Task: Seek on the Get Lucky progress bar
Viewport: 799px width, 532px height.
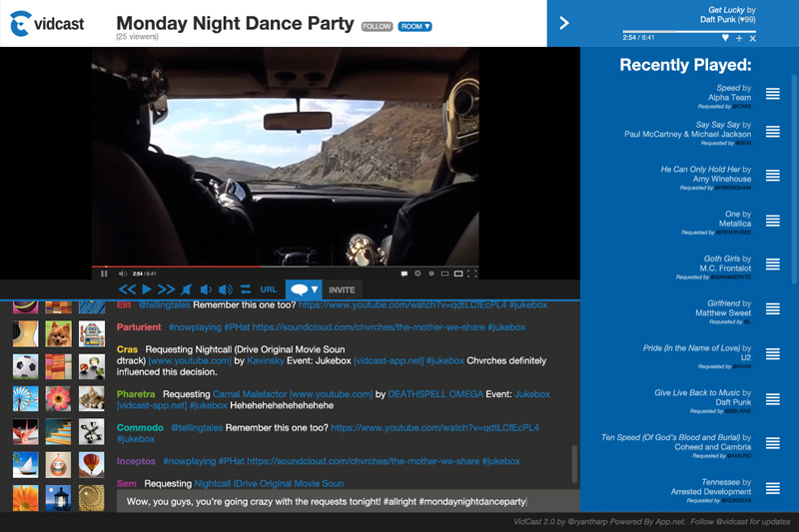Action: (x=689, y=32)
